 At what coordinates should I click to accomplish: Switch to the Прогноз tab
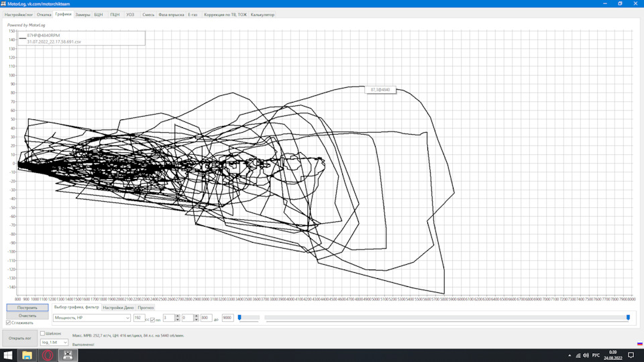(146, 308)
